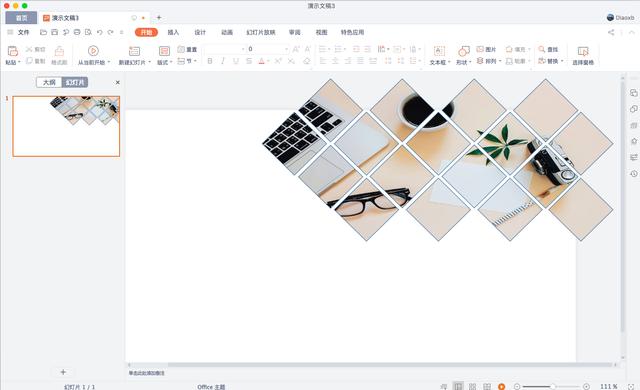
Task: Toggle strikethrough formatting S
Action: (249, 61)
